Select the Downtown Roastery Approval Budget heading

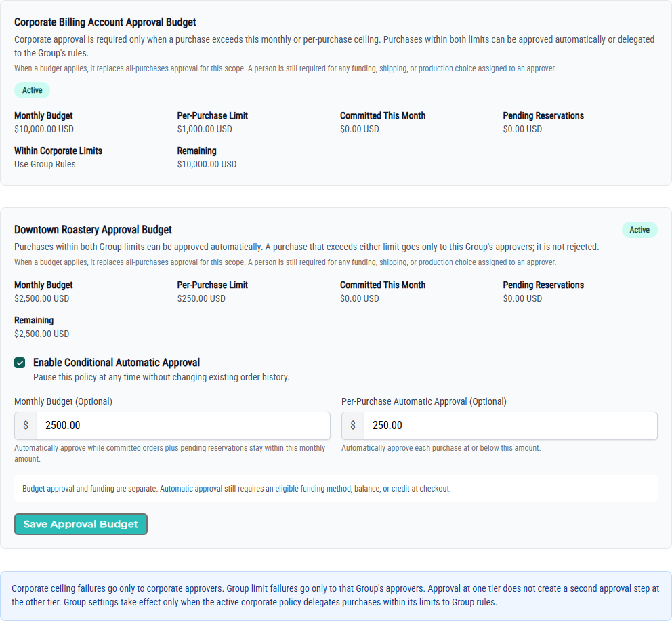(x=93, y=230)
